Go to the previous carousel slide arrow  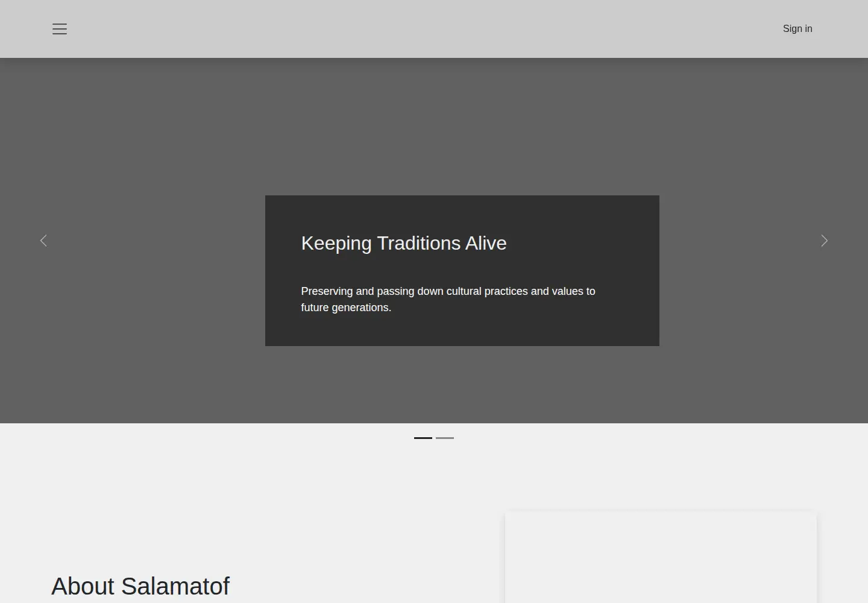coord(43,241)
